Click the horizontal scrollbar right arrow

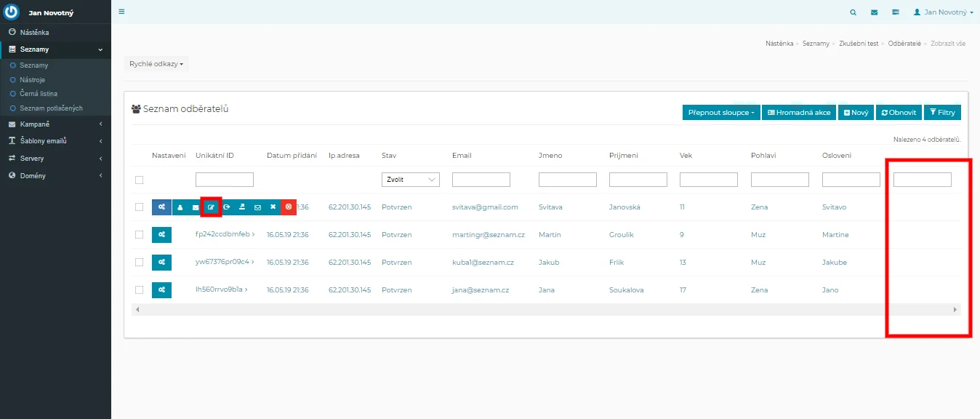click(955, 309)
